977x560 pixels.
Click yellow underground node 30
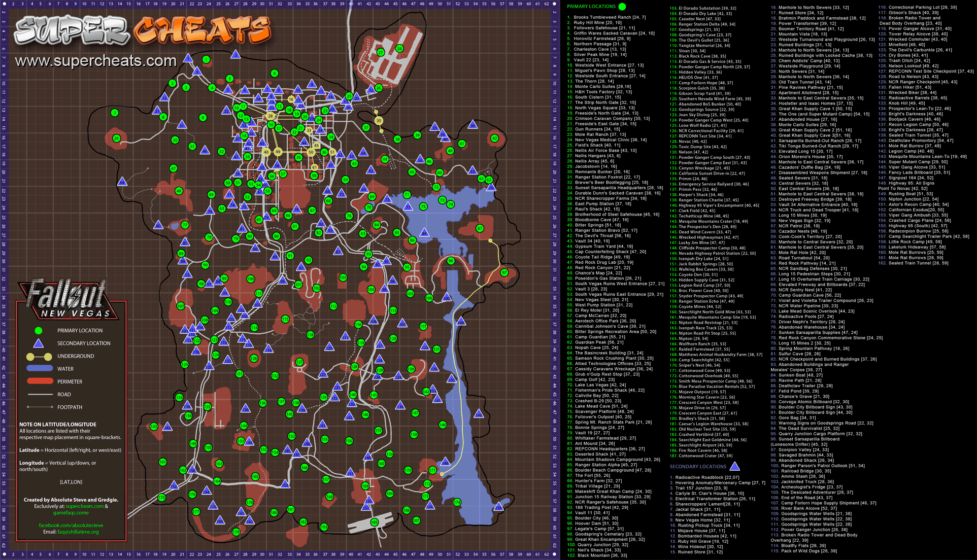pos(379,121)
